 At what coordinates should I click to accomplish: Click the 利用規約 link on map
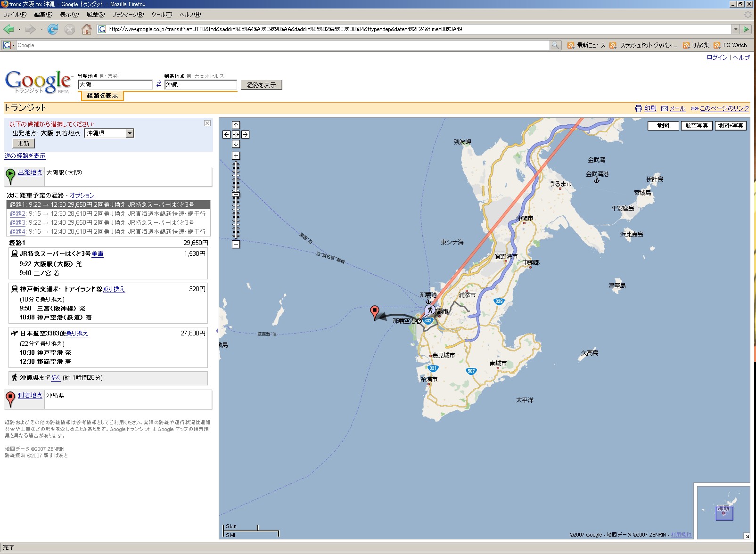(681, 535)
